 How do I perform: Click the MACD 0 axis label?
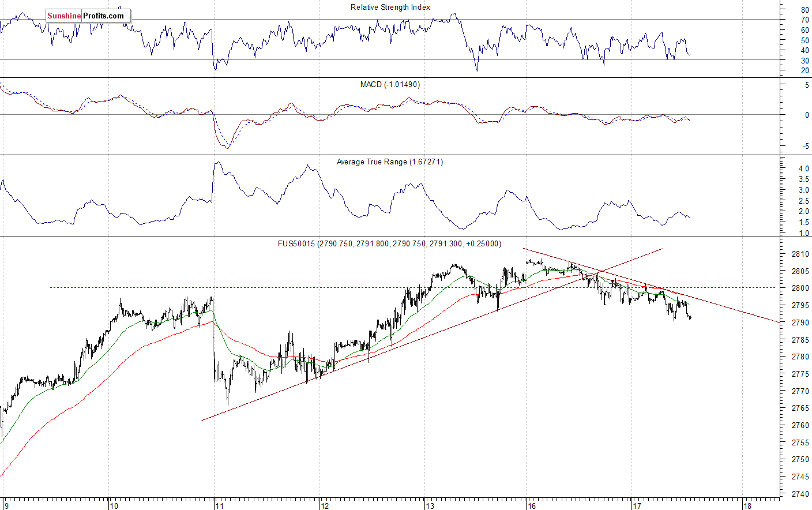806,115
